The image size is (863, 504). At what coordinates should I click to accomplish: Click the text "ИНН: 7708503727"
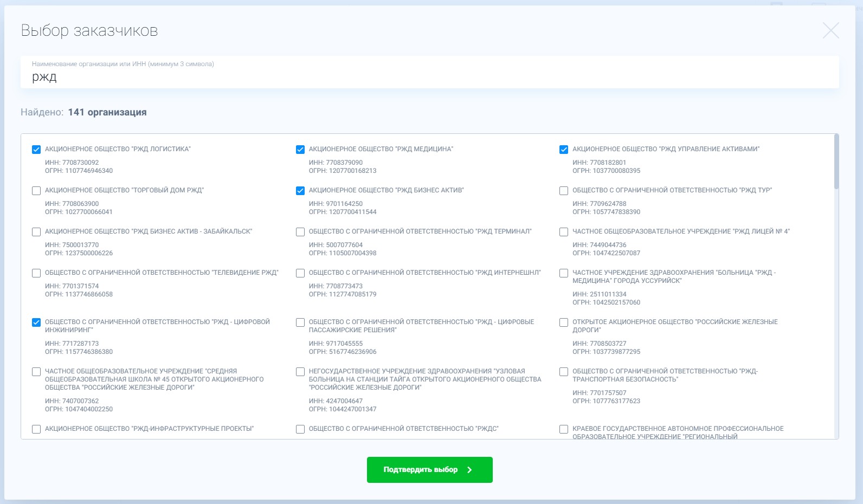coord(600,344)
